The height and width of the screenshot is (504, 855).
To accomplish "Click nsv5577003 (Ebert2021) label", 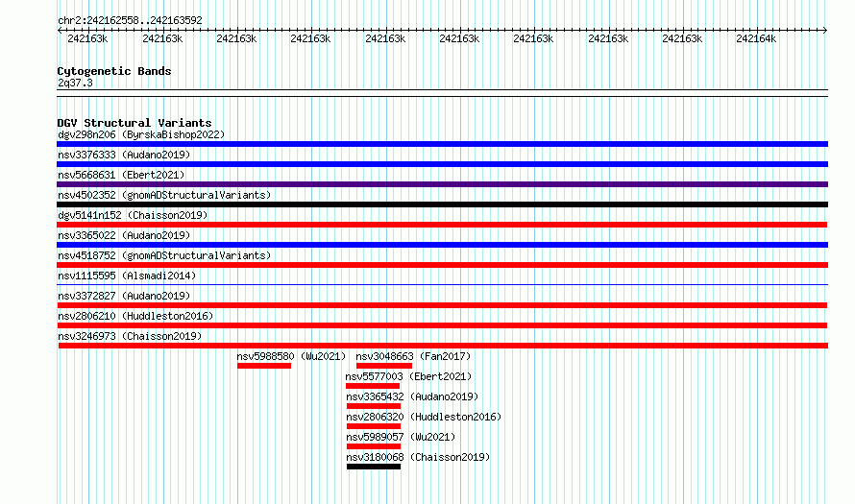I will click(408, 376).
